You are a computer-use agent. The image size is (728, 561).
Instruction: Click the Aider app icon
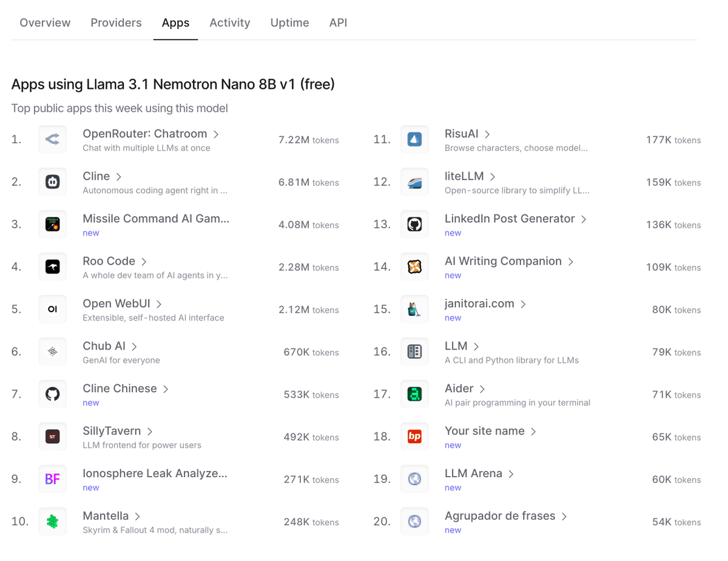pyautogui.click(x=415, y=395)
